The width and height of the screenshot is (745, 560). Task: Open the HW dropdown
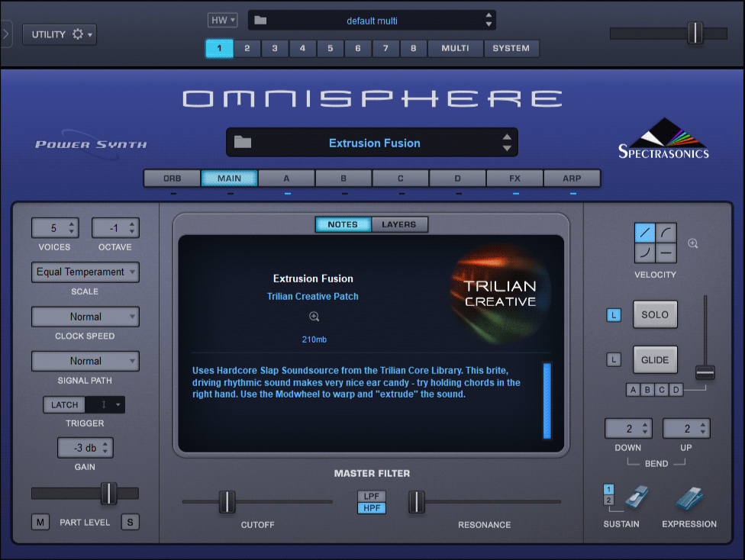pyautogui.click(x=223, y=20)
